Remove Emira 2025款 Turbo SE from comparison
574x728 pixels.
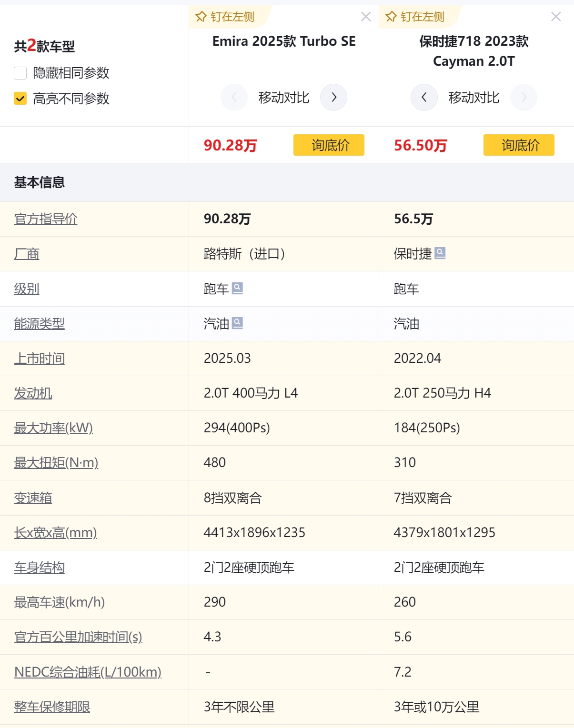click(x=366, y=17)
